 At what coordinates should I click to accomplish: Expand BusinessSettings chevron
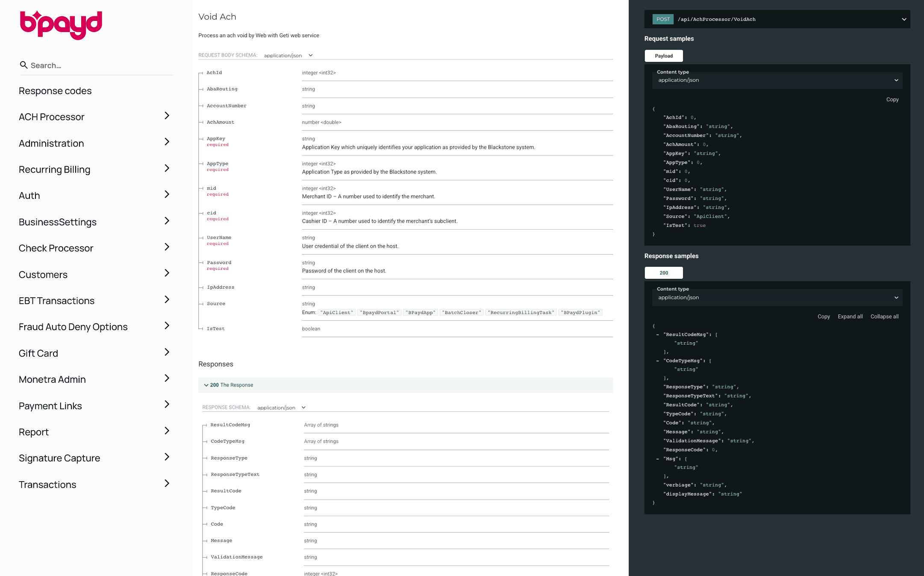(167, 221)
